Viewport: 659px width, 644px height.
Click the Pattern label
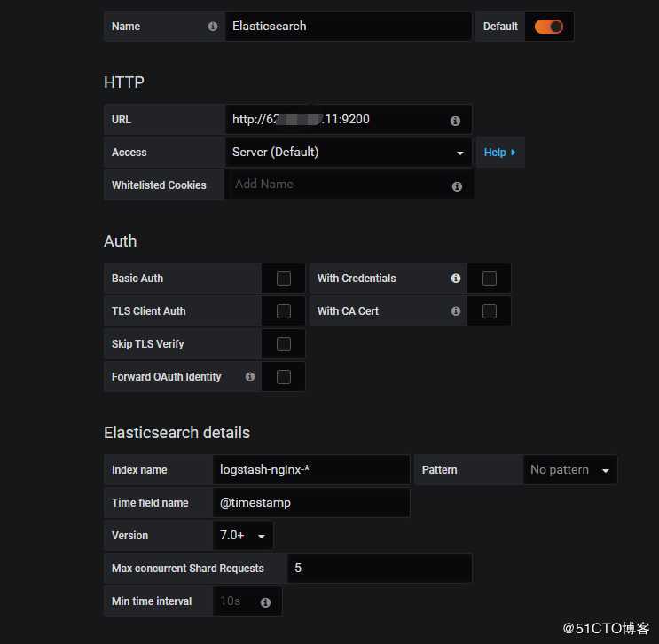click(x=439, y=470)
